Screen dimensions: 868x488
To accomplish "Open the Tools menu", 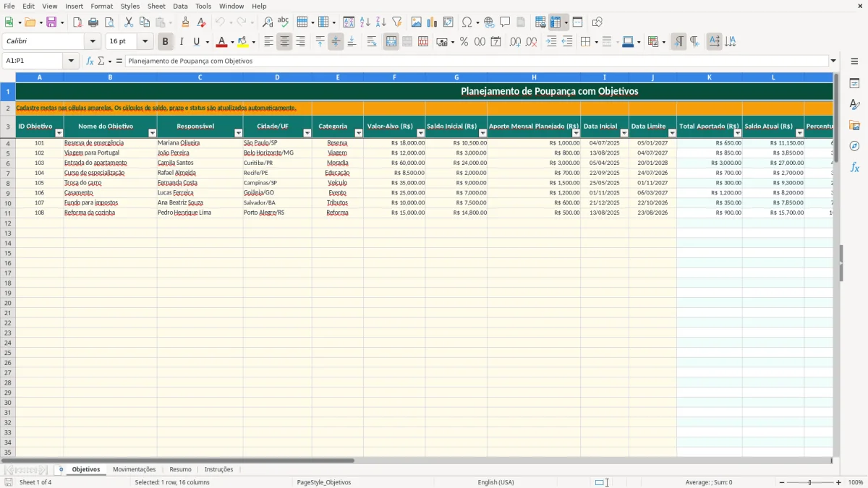I will point(203,6).
